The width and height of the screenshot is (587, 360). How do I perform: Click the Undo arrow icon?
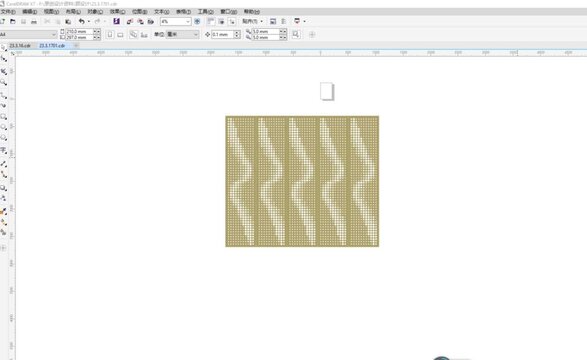point(81,21)
